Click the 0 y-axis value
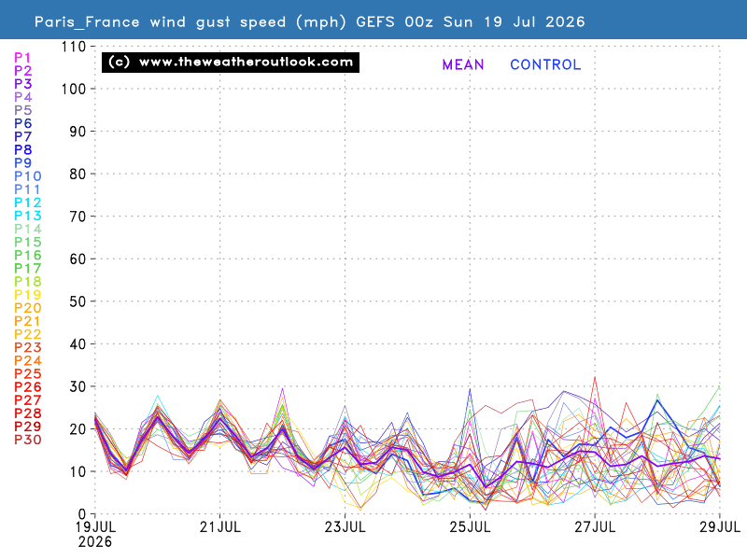This screenshot has width=747, height=560. (x=82, y=514)
